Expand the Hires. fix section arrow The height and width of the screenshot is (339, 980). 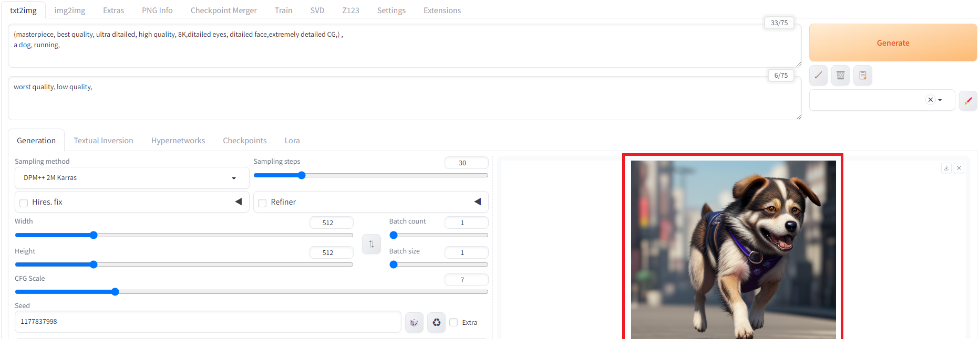tap(239, 202)
